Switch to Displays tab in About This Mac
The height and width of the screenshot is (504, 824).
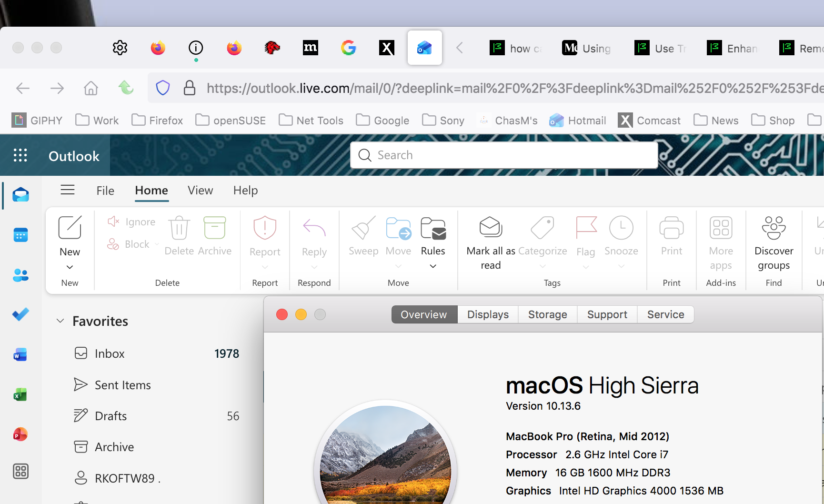(x=488, y=314)
